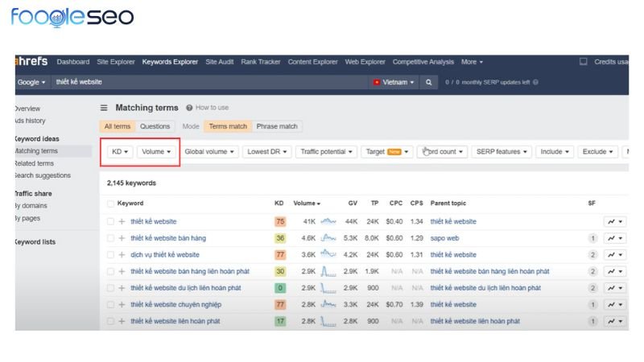Image resolution: width=644 pixels, height=362 pixels.
Task: Open the SERP features filter
Action: click(502, 152)
